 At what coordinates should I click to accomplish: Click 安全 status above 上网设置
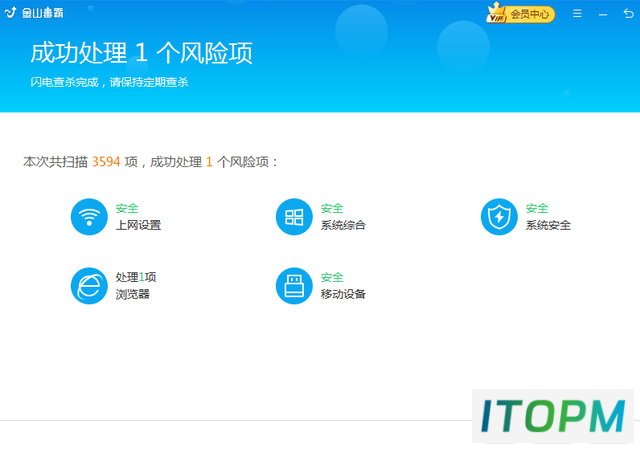[x=127, y=208]
